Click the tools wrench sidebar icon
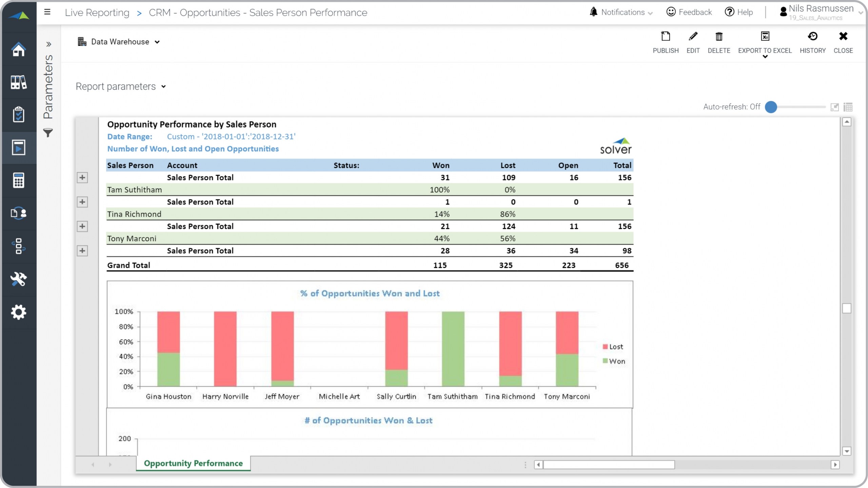 (18, 279)
